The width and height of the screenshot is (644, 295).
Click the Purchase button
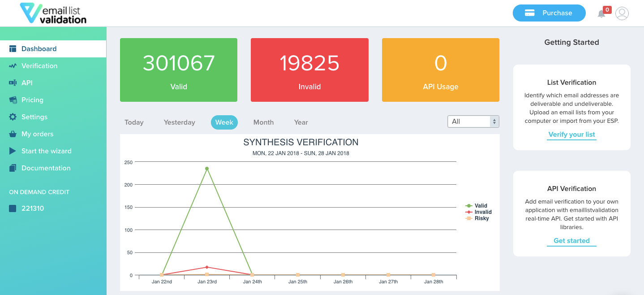(x=549, y=13)
